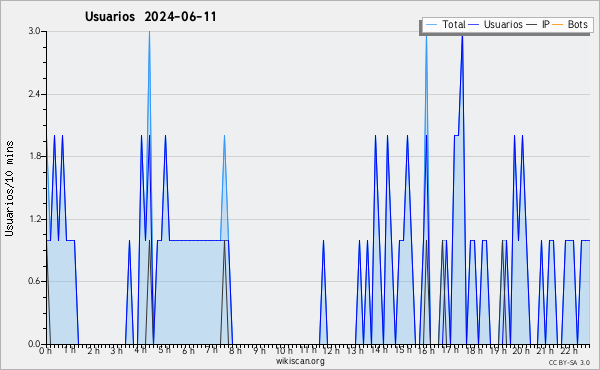The width and height of the screenshot is (600, 370).
Task: Click the dark IP legend line
Action: [x=532, y=24]
